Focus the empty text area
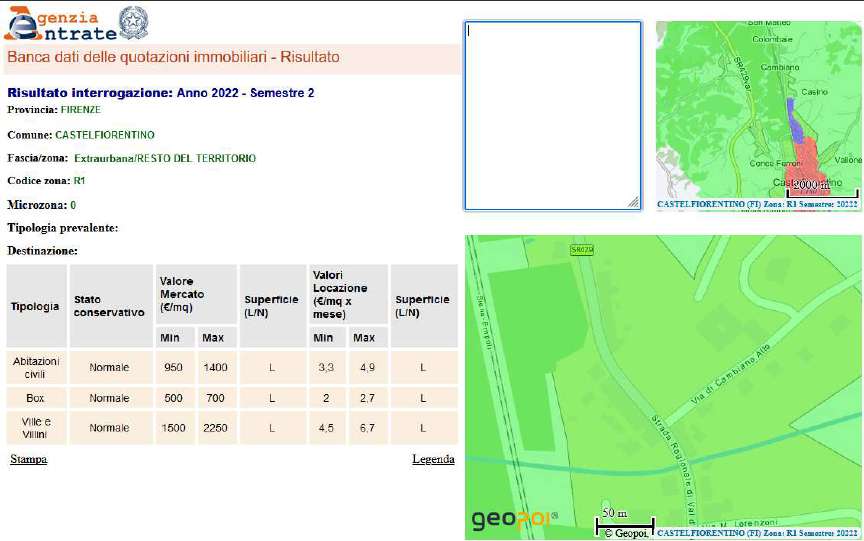864x541 pixels. (x=552, y=115)
